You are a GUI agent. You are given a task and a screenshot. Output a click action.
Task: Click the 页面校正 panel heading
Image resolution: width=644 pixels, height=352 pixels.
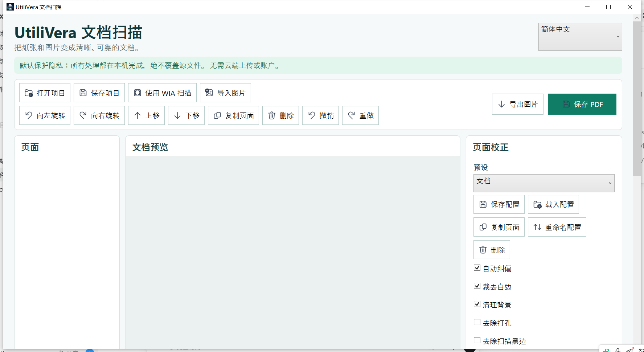coord(491,147)
